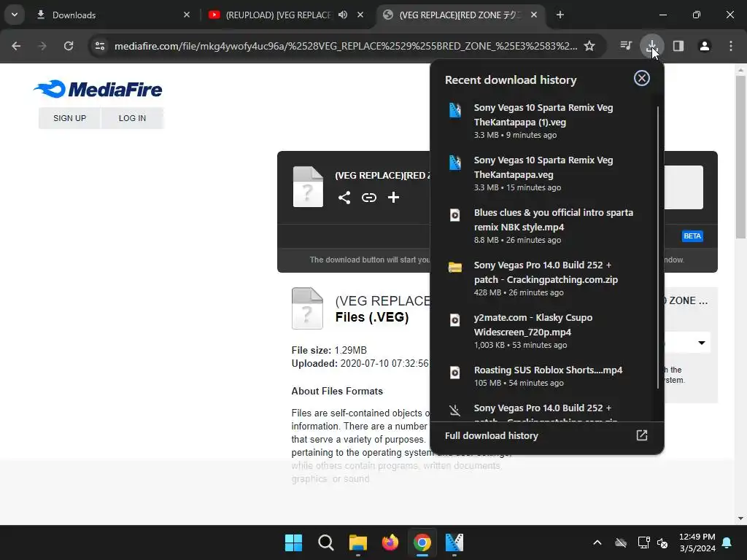Open the clock showing 12:49 PM

click(697, 542)
